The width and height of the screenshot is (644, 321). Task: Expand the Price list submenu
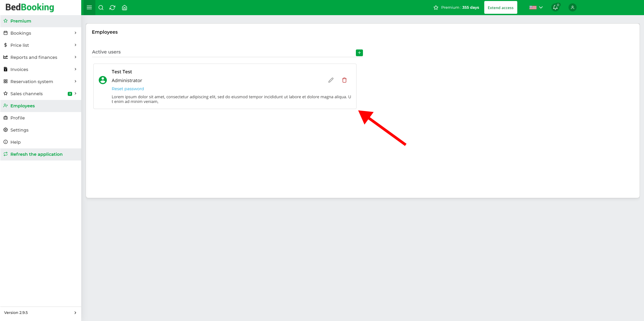pyautogui.click(x=40, y=45)
